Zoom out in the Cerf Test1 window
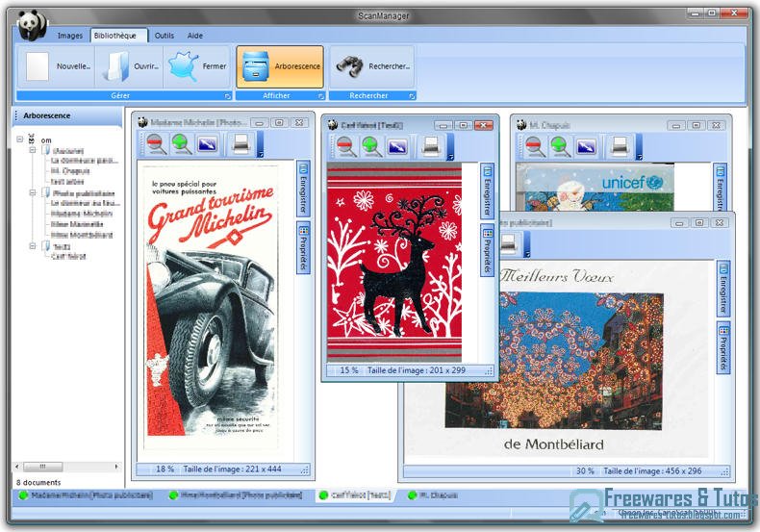The image size is (760, 532). pos(345,146)
